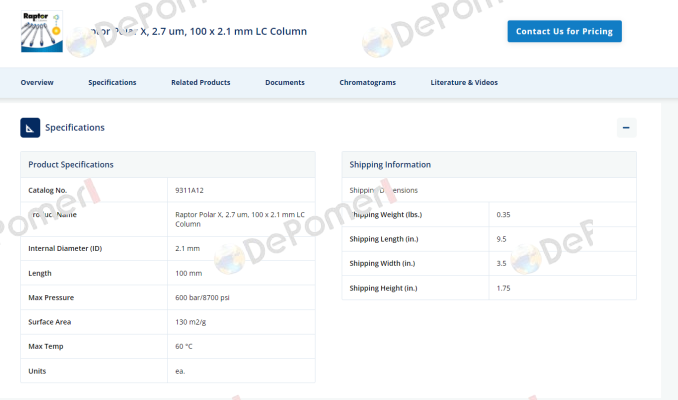Image resolution: width=678 pixels, height=400 pixels.
Task: Click the Raptor product thumbnail image
Action: tap(42, 31)
